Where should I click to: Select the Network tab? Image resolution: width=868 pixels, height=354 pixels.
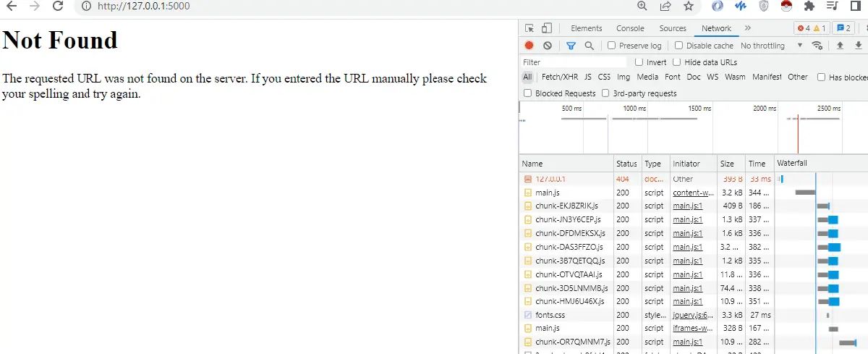(716, 28)
